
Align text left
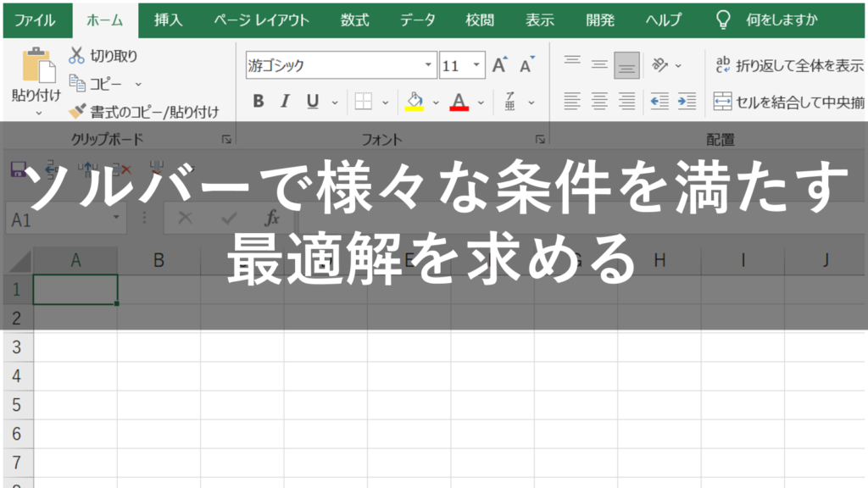pyautogui.click(x=572, y=102)
